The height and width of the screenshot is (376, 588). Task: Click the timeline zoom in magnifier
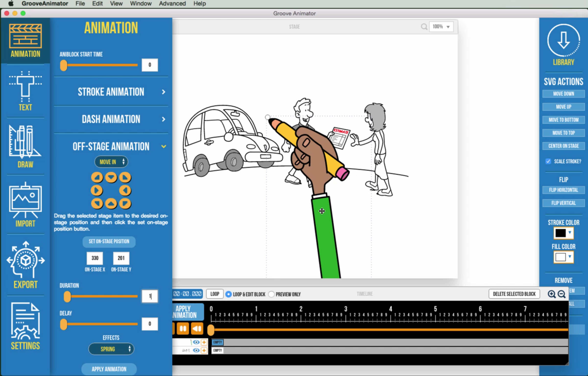click(x=551, y=294)
